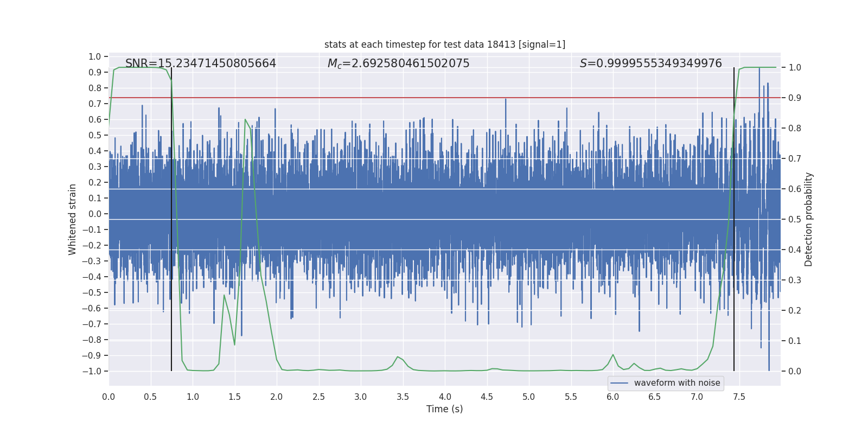868x434 pixels.
Task: Select Detection probability tick label 0.3
Action: [795, 280]
